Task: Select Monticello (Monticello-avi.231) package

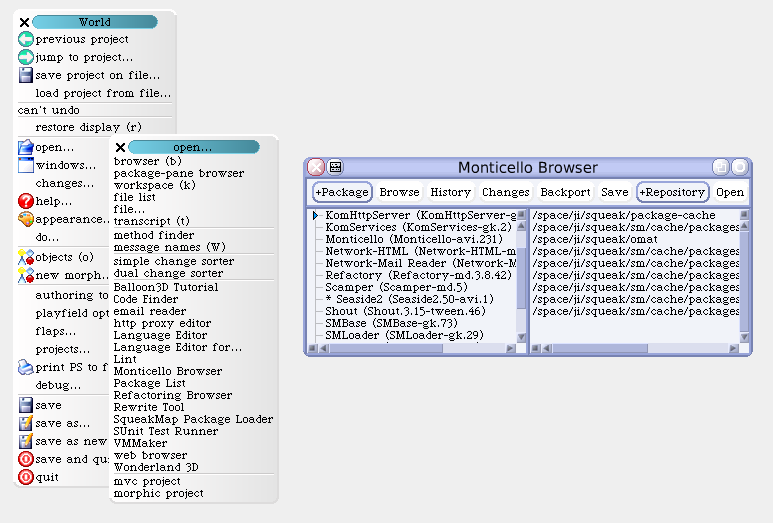Action: [x=414, y=239]
